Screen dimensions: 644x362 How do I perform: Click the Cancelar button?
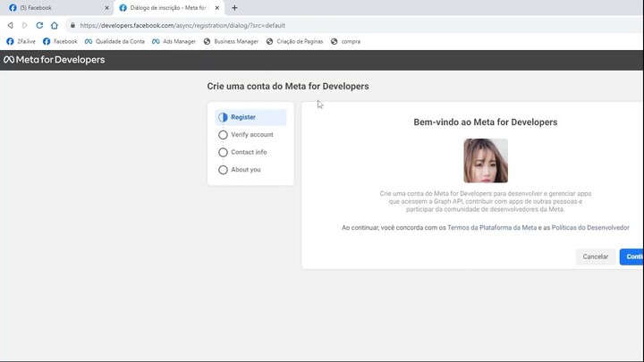pos(595,257)
